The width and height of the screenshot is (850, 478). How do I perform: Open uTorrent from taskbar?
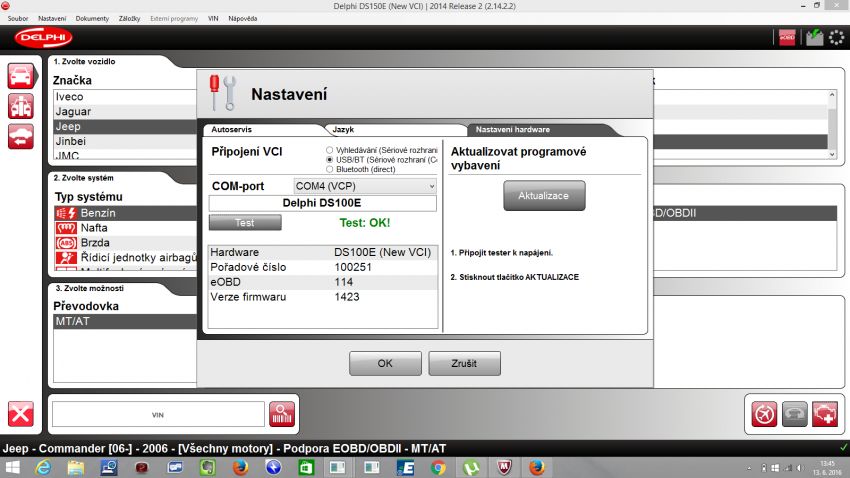471,467
